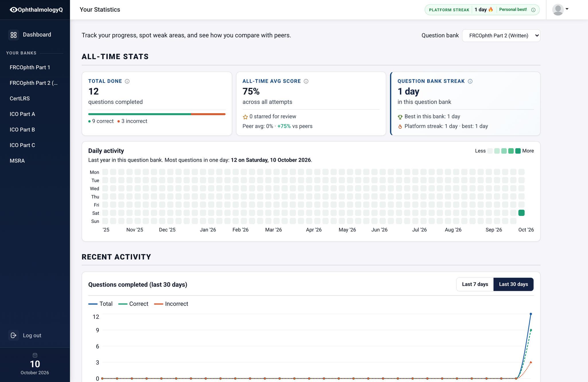Click the lightest green legend swatch
This screenshot has width=588, height=382.
pyautogui.click(x=497, y=151)
